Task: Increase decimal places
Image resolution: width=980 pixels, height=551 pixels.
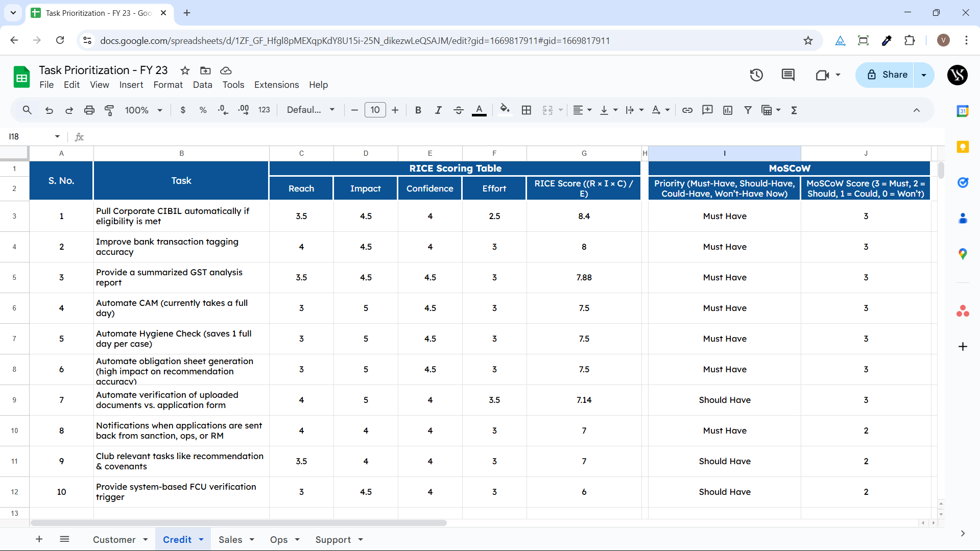Action: pos(244,110)
